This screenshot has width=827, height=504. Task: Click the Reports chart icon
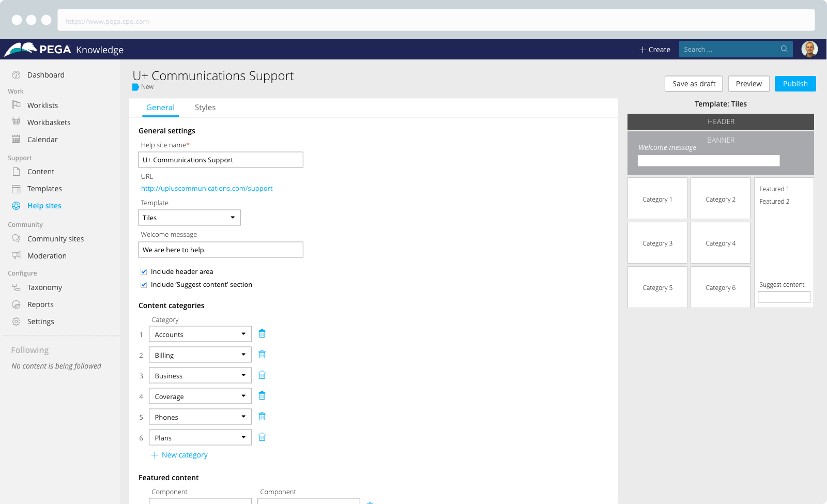click(16, 304)
